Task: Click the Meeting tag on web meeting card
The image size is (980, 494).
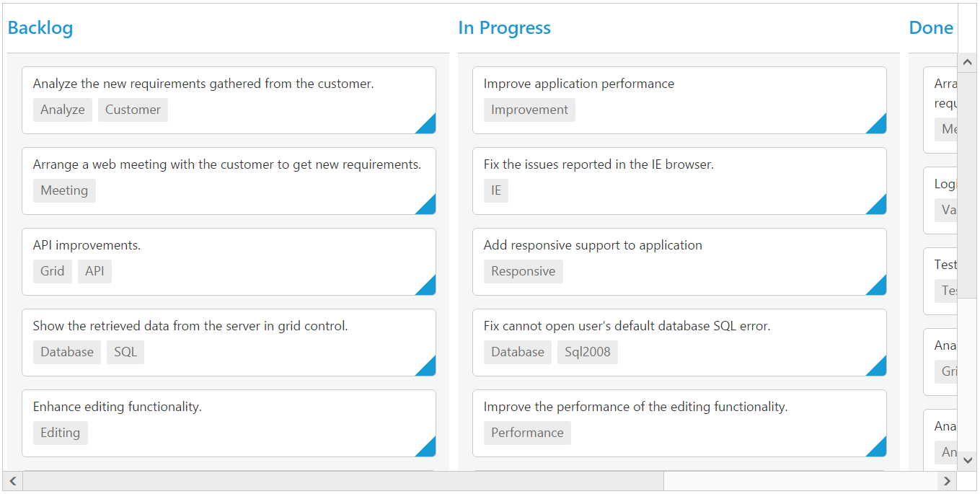Action: (64, 190)
